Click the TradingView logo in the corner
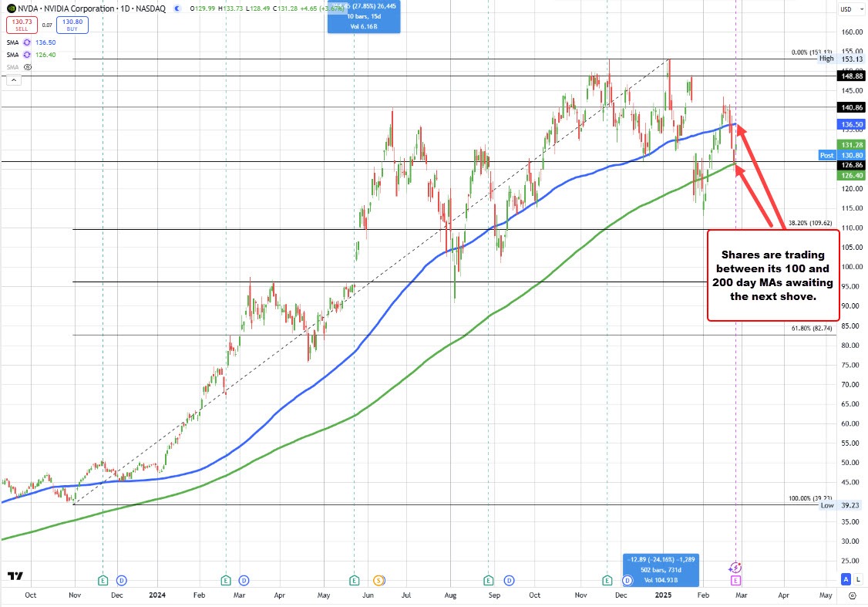868x607 pixels. (15, 576)
